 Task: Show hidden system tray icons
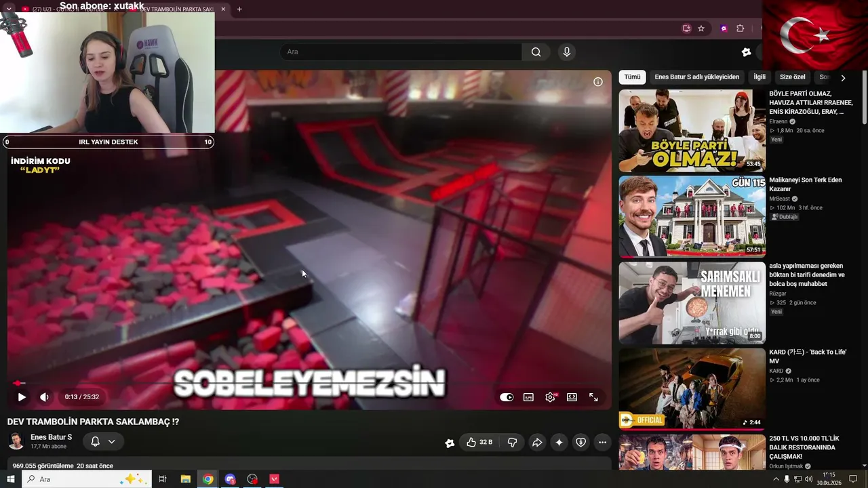[776, 479]
